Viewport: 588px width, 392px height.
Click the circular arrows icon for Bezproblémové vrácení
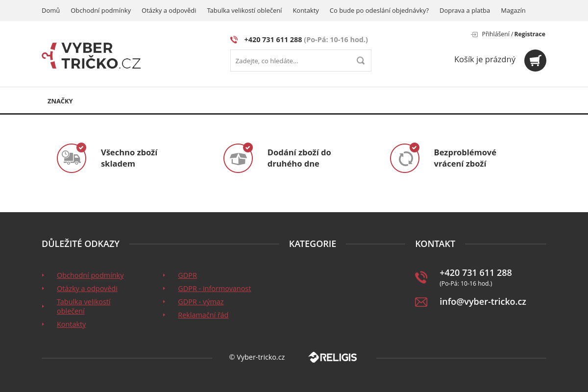(x=405, y=158)
